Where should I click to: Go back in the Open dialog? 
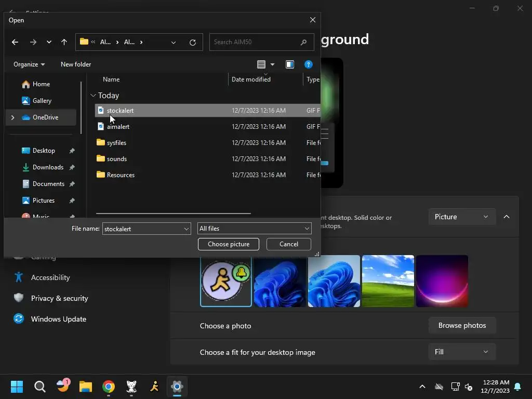(15, 42)
